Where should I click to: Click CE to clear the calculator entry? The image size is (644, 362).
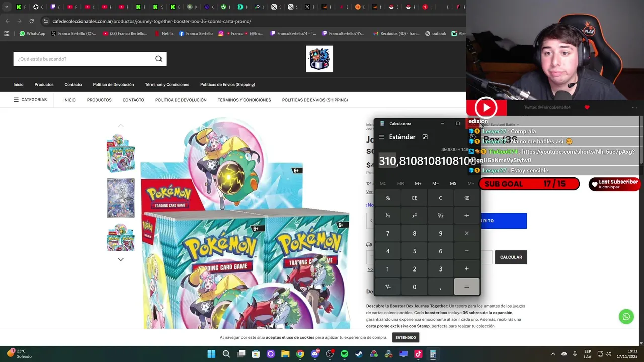[x=414, y=198]
